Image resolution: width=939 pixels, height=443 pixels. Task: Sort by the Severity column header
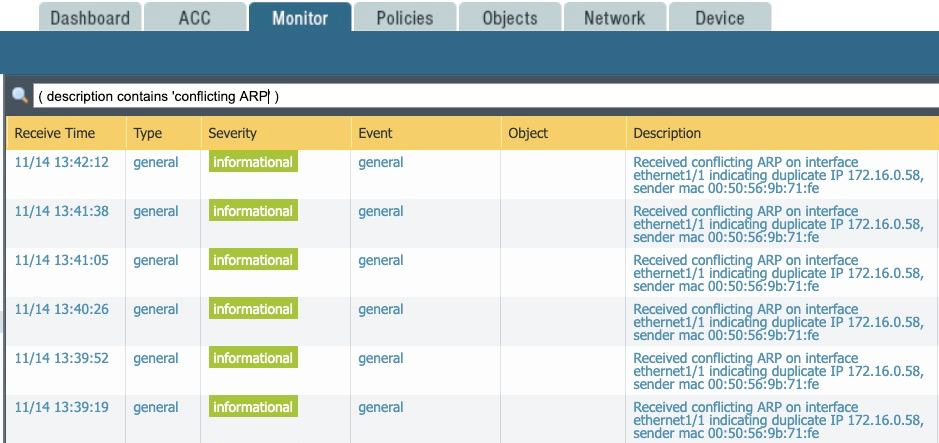point(232,133)
